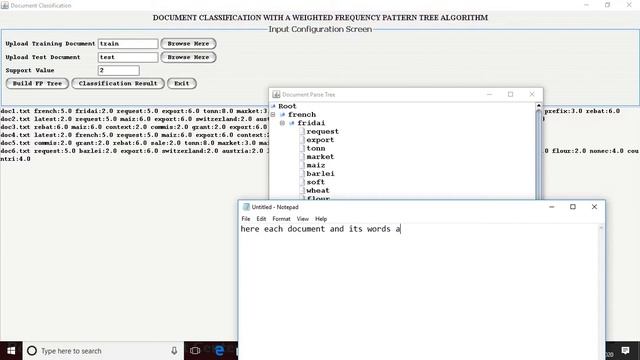640x360 pixels.
Task: Click the request leaf's document icon
Action: point(302,131)
